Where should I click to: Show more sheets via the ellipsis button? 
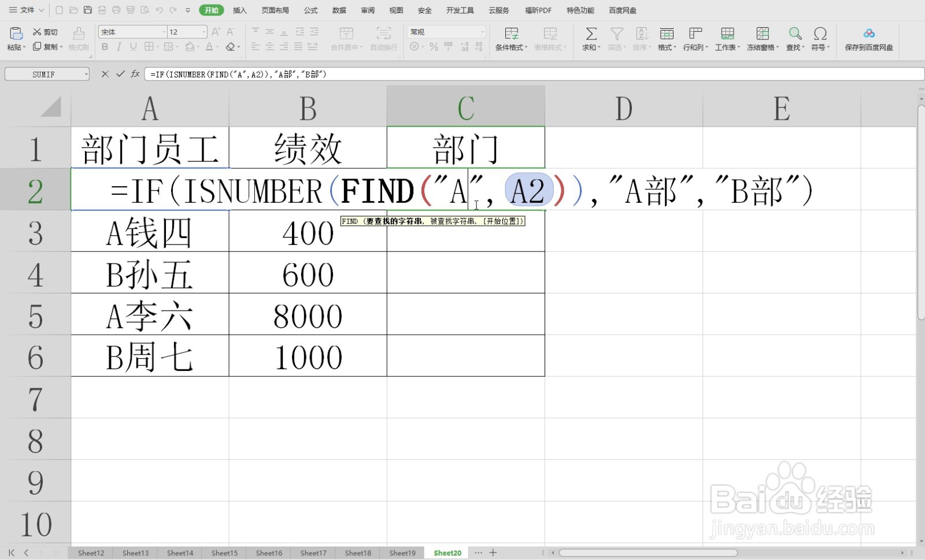[478, 553]
